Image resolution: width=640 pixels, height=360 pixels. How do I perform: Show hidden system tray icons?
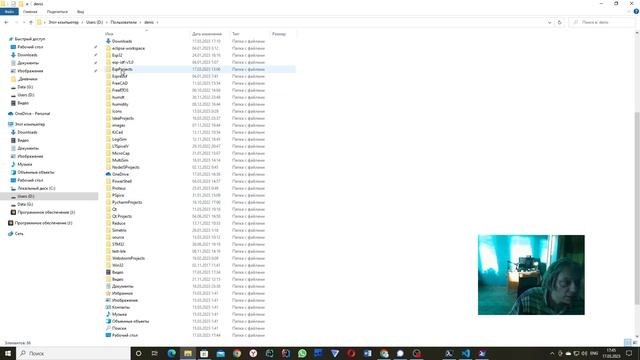click(x=552, y=353)
